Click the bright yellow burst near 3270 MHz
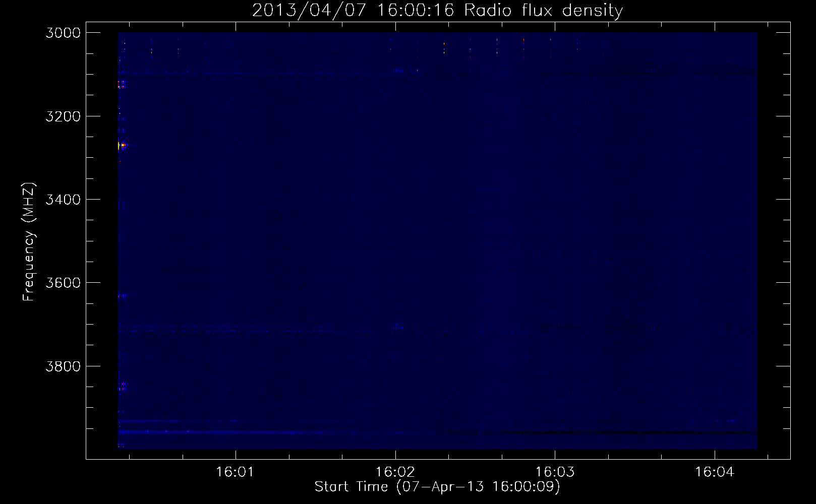 tap(122, 146)
